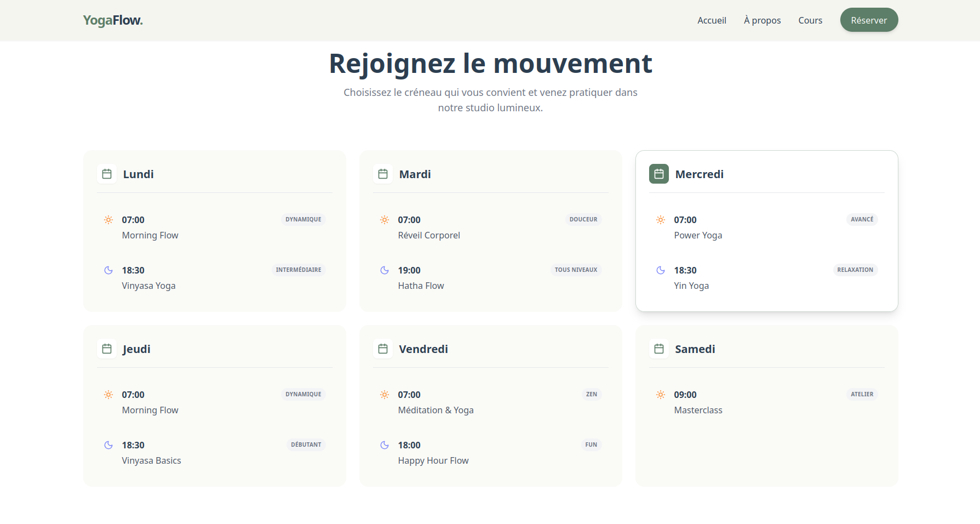Screen dimensions: 980x524
Task: Click the calendar icon beside Lundi
Action: point(107,174)
